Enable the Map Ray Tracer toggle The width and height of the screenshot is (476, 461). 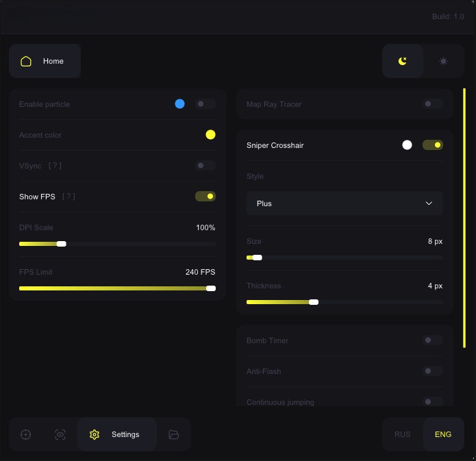click(x=433, y=104)
